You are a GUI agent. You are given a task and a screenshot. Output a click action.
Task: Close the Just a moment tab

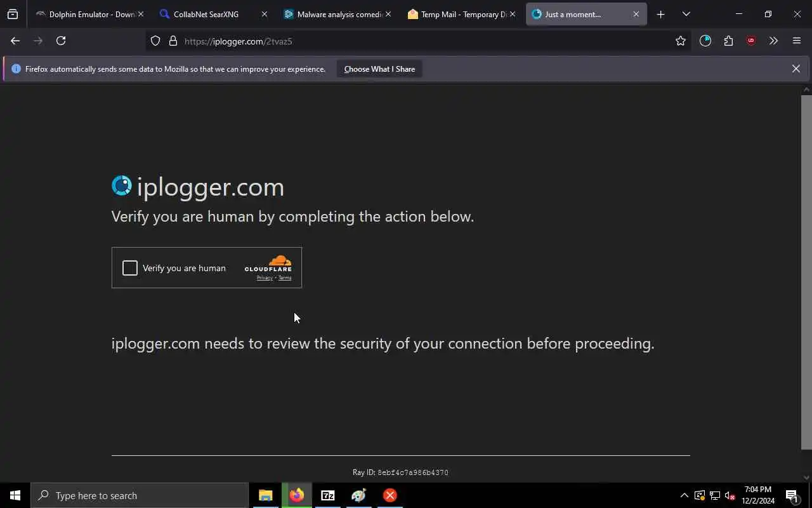[636, 14]
